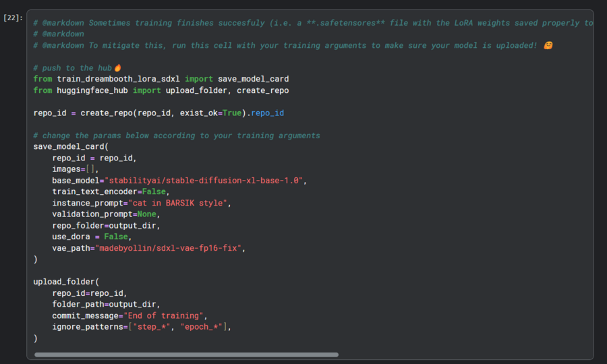
Task: Click the hugging face emoji at end of comment
Action: click(x=547, y=45)
